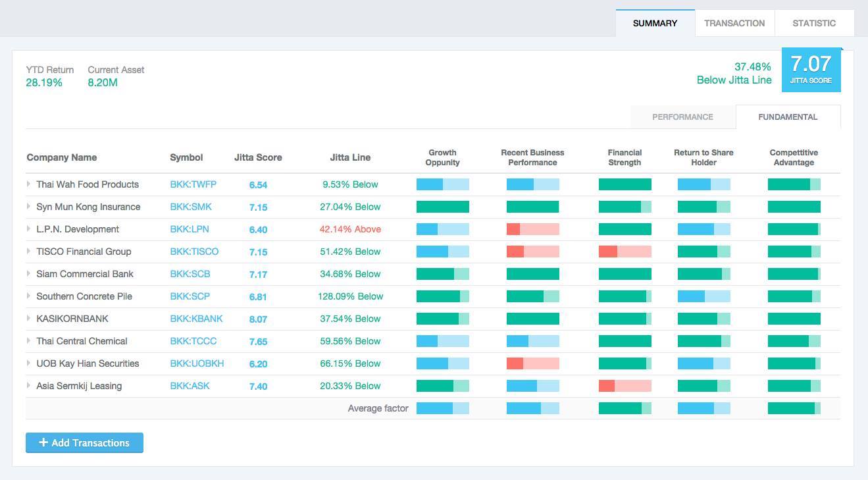This screenshot has height=480, width=868.
Task: Click the Compettitive Advantage column header
Action: tap(794, 157)
